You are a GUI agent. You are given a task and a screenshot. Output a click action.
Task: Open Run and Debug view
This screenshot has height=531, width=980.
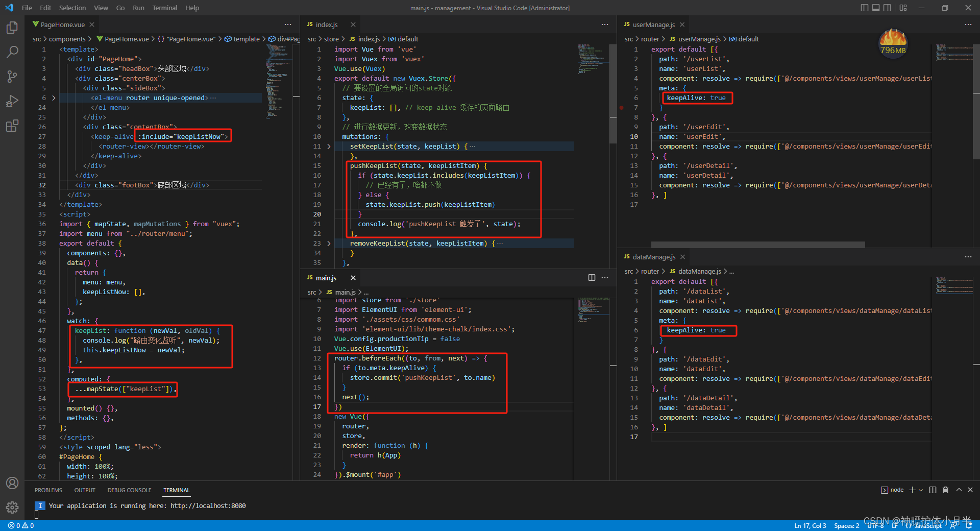12,101
